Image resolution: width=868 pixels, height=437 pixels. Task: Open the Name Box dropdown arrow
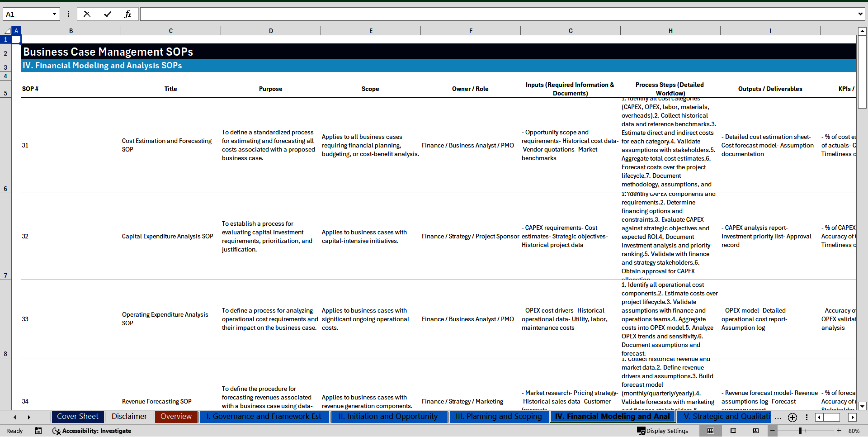pyautogui.click(x=54, y=14)
